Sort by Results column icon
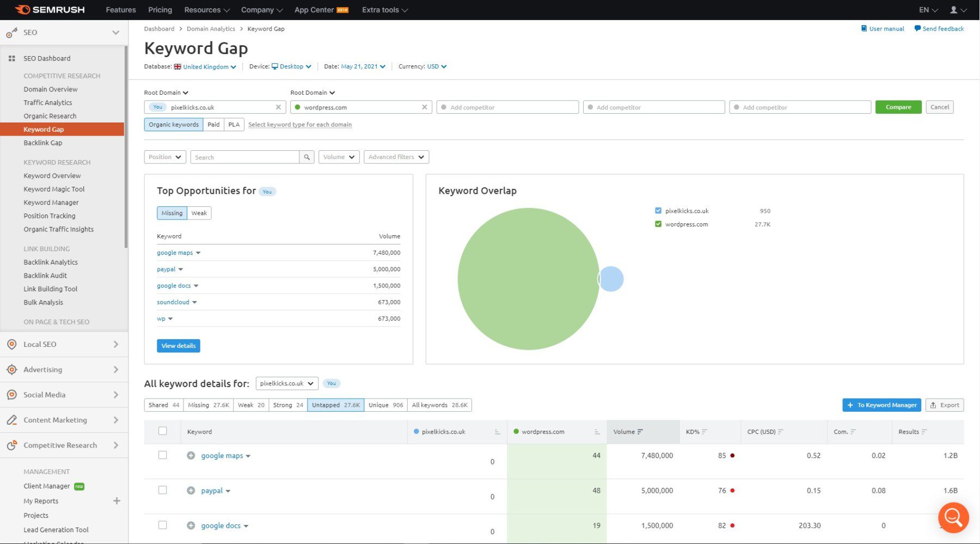The height and width of the screenshot is (544, 980). [x=924, y=432]
